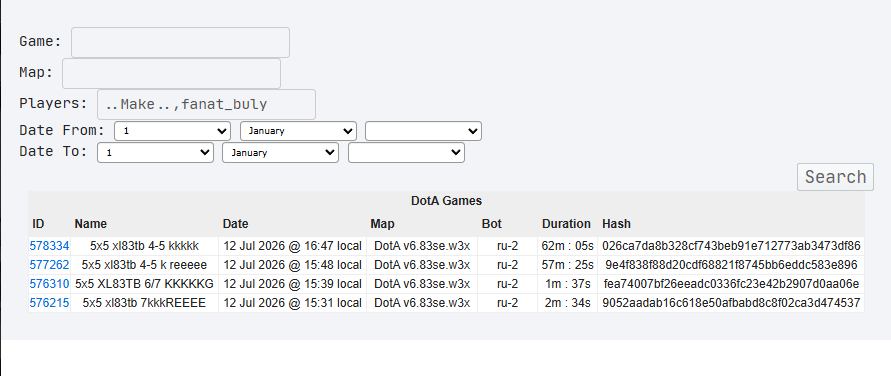Viewport: 891px width, 376px height.
Task: Open the Date From year dropdown
Action: coord(423,131)
